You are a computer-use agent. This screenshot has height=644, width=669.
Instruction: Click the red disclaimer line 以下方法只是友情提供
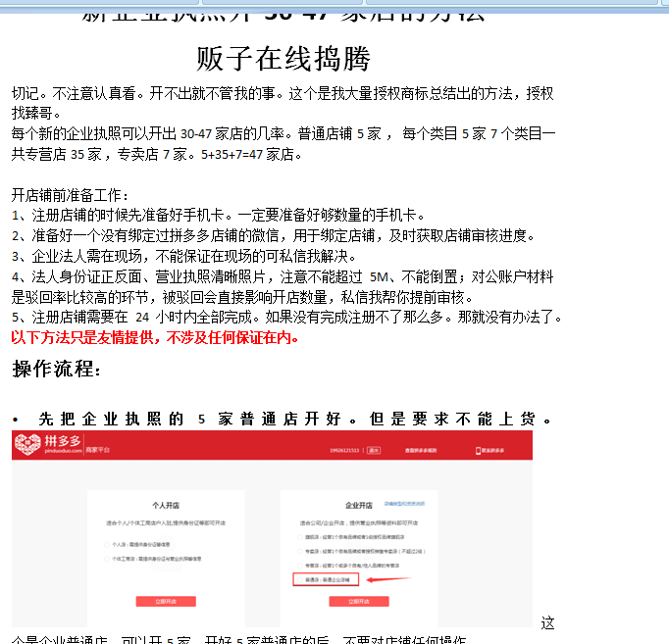[x=155, y=337]
